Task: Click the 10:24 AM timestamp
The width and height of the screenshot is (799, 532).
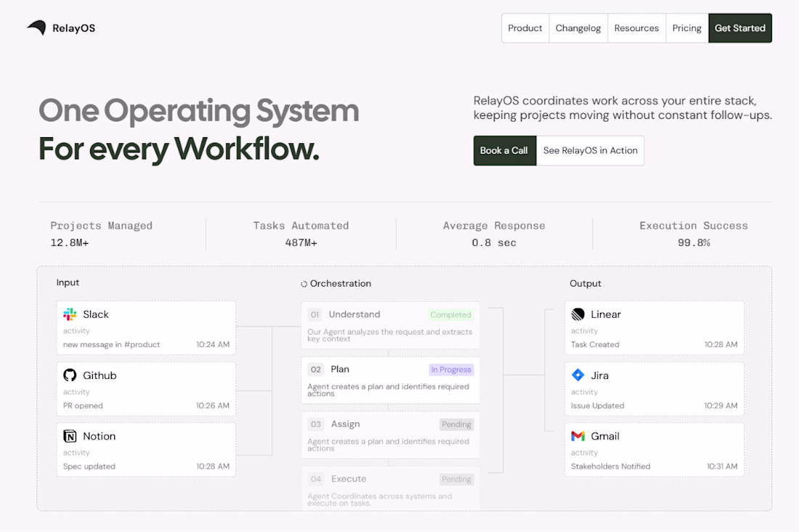Action: (213, 345)
